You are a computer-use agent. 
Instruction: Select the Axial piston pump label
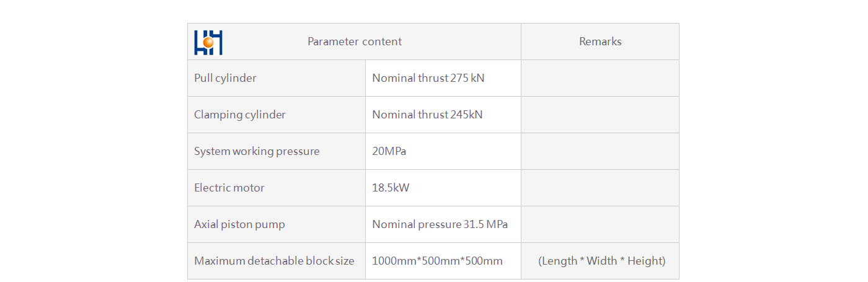pos(239,224)
